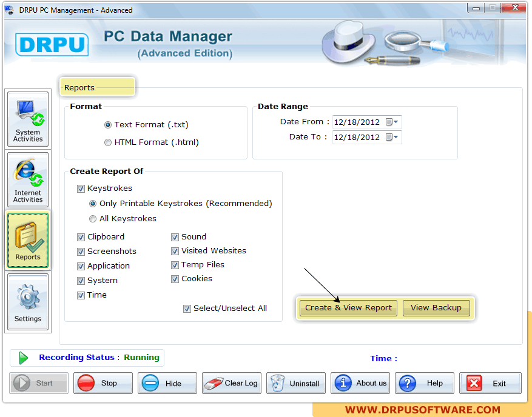532x417 pixels.
Task: Open System Activities from the sidebar
Action: (x=28, y=119)
